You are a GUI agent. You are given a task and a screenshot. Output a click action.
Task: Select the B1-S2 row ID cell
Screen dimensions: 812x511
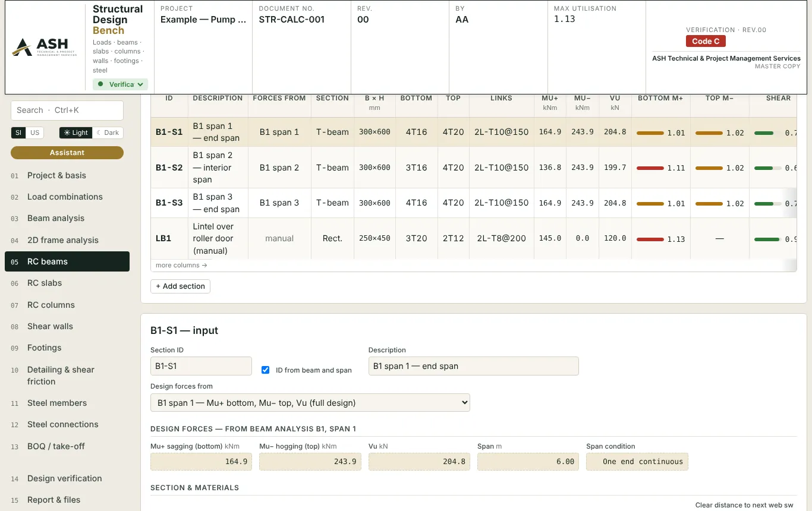169,168
